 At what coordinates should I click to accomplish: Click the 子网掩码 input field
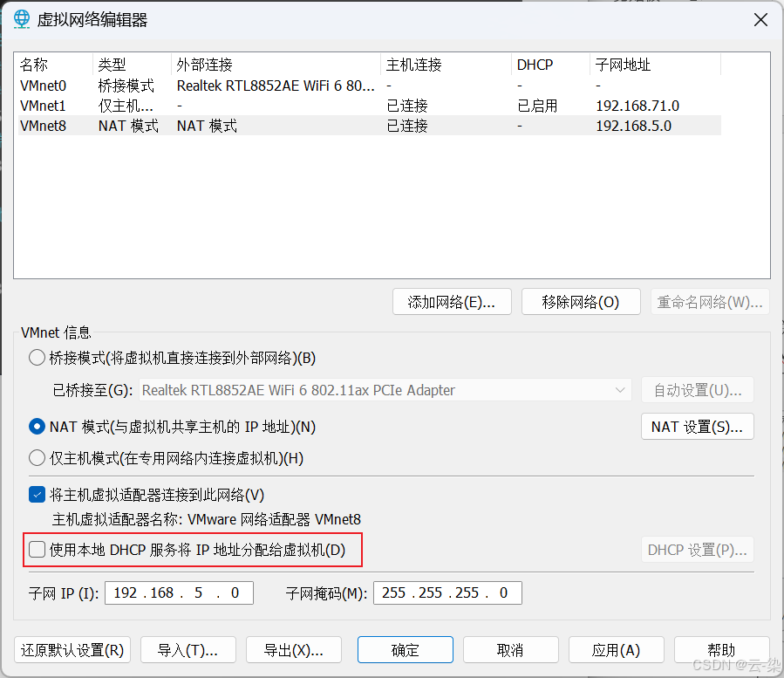[x=447, y=593]
